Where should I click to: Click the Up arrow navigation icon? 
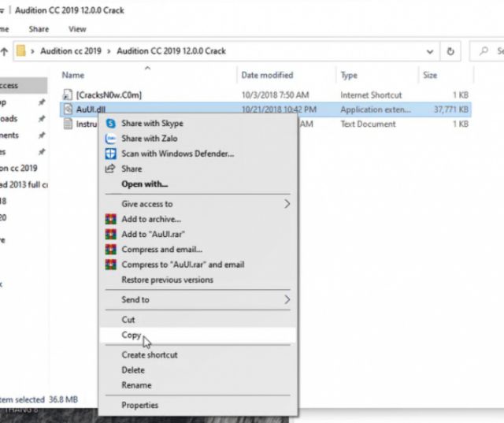click(4, 51)
